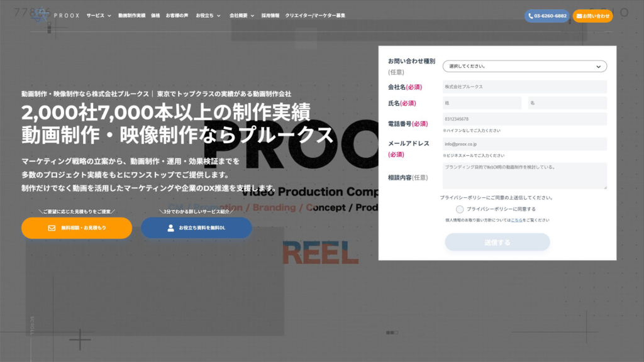
Task: Click the PROOX logo icon
Action: pyautogui.click(x=41, y=15)
